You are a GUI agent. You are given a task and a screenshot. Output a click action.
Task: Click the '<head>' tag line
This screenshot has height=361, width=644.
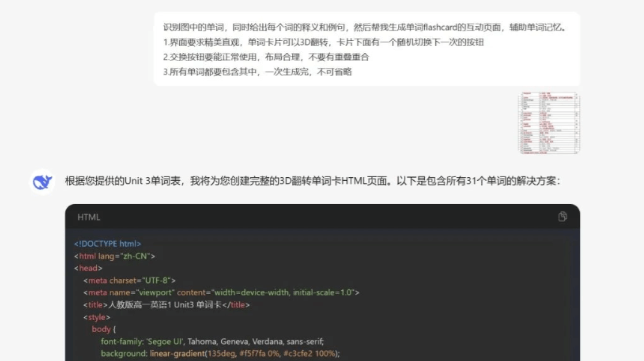[88, 268]
